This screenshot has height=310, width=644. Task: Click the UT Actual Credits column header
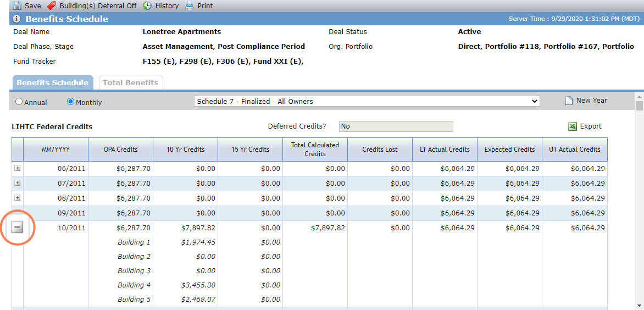click(x=575, y=150)
